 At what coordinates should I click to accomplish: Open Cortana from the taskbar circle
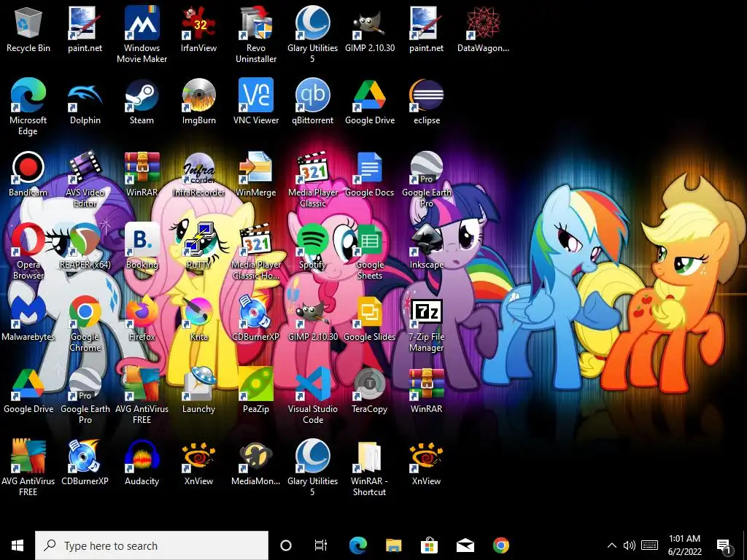point(286,545)
